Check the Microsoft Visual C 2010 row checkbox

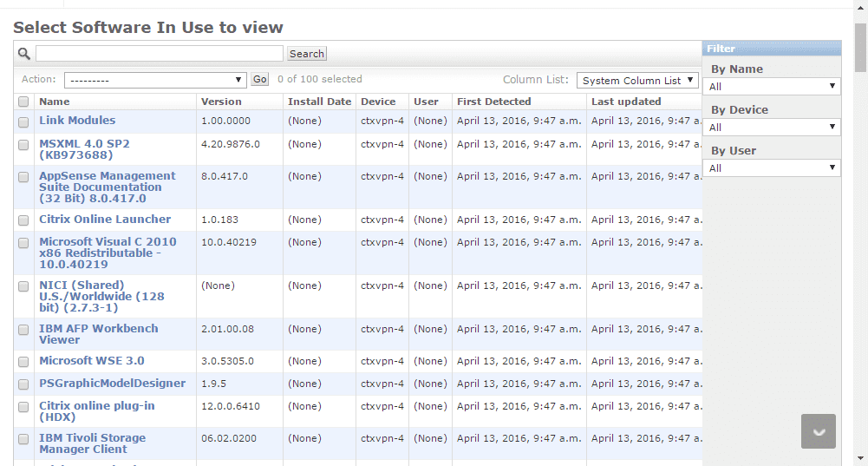tap(23, 243)
